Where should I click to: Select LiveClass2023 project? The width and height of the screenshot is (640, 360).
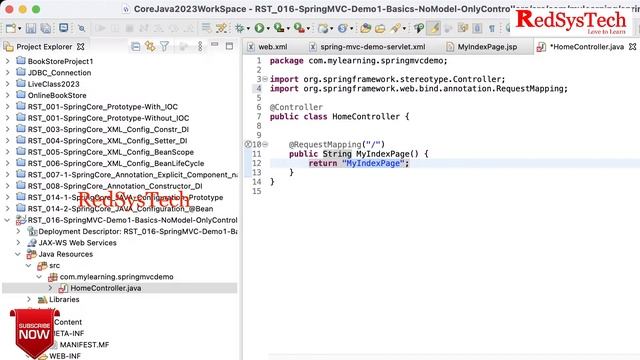coord(53,84)
